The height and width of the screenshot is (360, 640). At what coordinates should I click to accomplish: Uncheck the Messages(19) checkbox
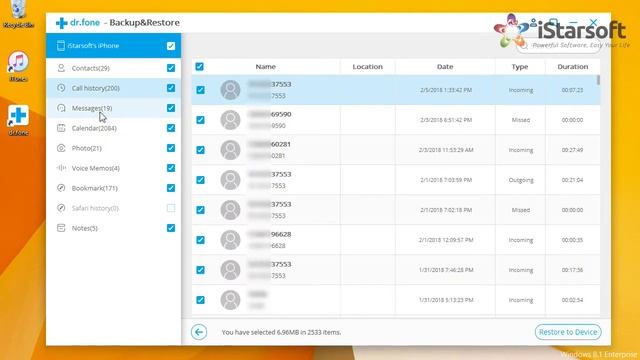coord(171,108)
